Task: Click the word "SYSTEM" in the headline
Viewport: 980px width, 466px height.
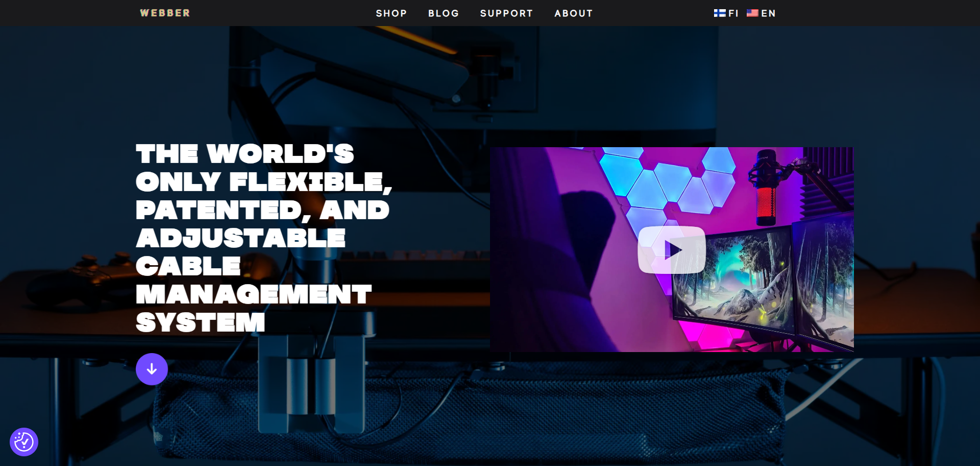Action: point(200,323)
